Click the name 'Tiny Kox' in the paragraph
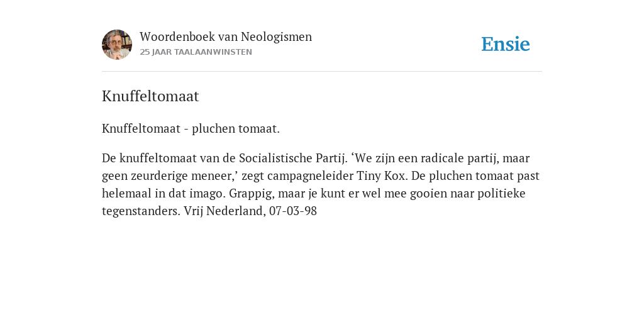This screenshot has height=322, width=644. 381,176
